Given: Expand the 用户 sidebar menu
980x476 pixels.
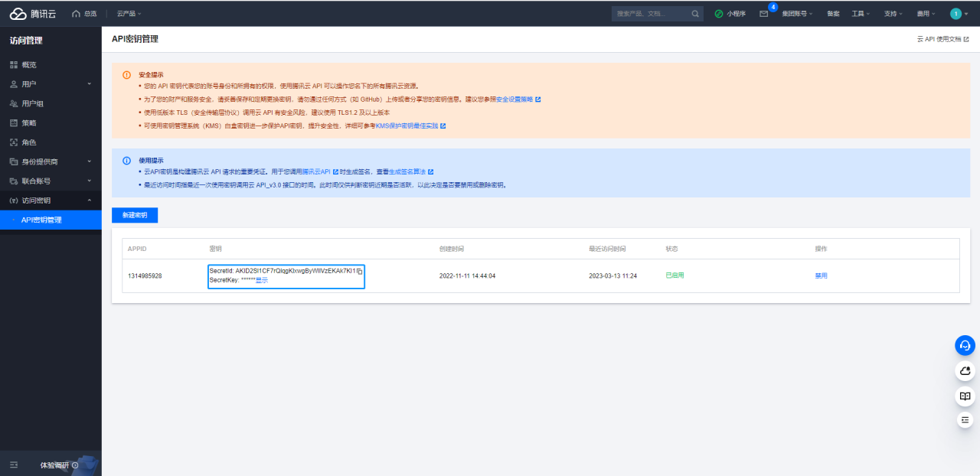Looking at the screenshot, I should pyautogui.click(x=51, y=84).
